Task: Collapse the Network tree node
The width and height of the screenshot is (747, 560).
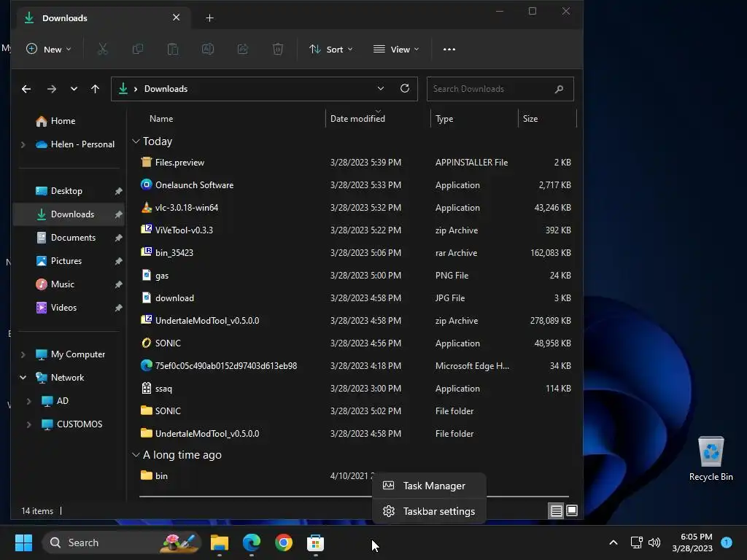Action: (23, 378)
